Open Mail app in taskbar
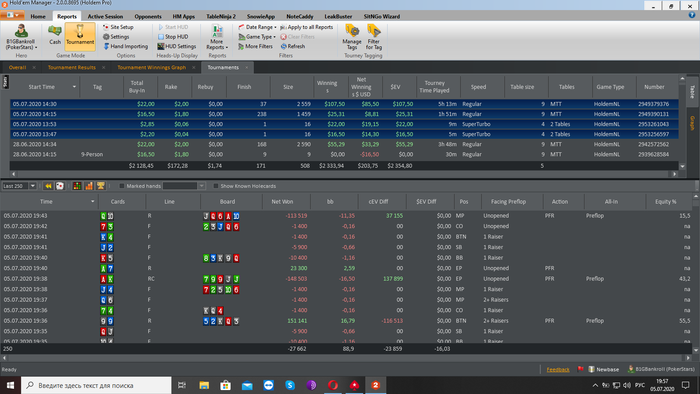 (x=247, y=385)
